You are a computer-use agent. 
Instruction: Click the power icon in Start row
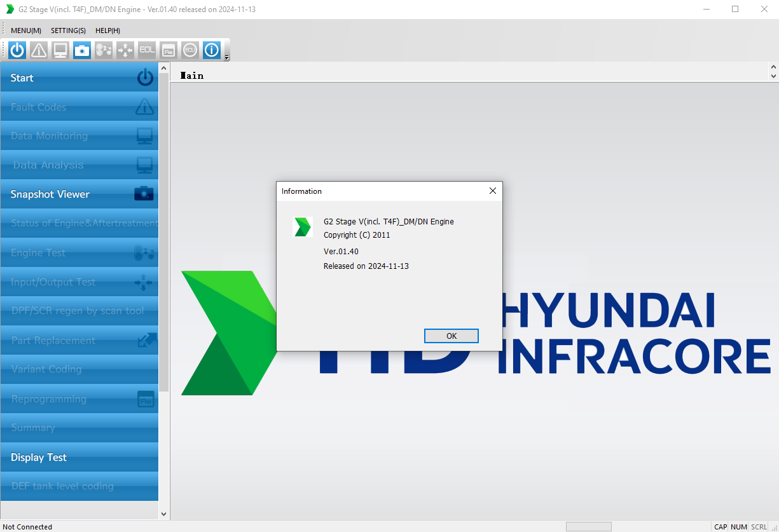pyautogui.click(x=146, y=78)
